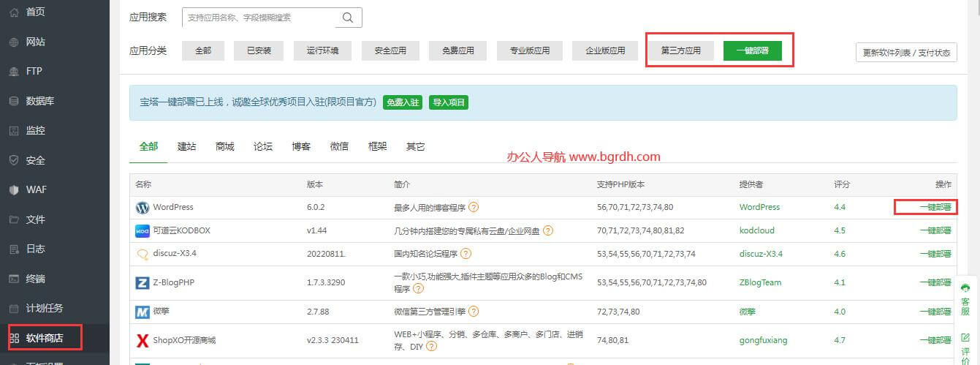This screenshot has height=365, width=980.
Task: Open ZBlogTeam provider link
Action: 760,282
